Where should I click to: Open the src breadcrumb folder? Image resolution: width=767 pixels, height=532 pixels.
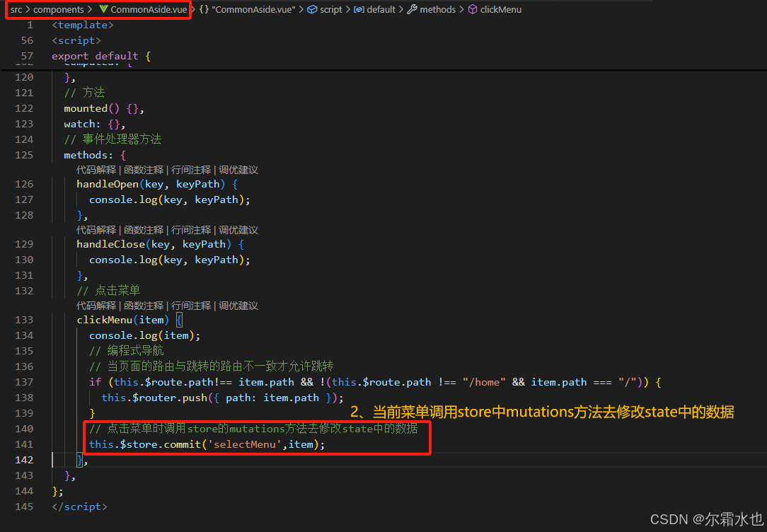pos(16,9)
